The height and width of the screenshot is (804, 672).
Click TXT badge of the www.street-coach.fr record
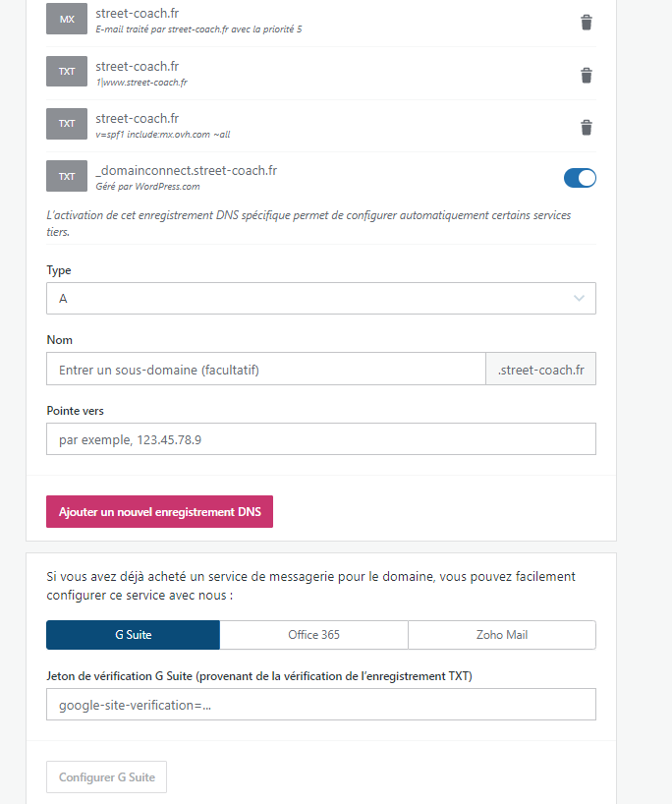[x=67, y=72]
